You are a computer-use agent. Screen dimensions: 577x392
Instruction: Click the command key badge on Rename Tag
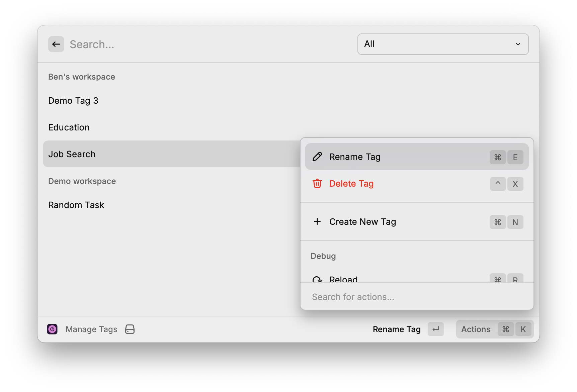click(x=498, y=157)
